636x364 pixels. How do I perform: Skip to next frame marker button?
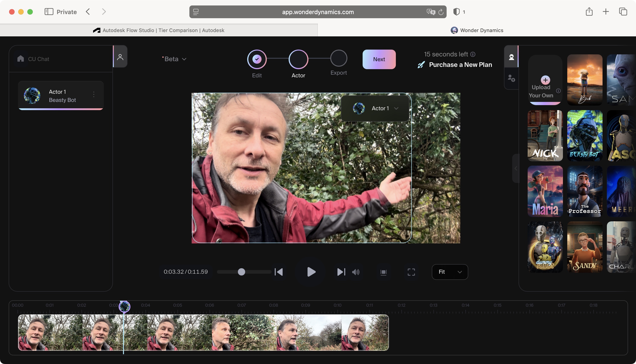point(341,272)
